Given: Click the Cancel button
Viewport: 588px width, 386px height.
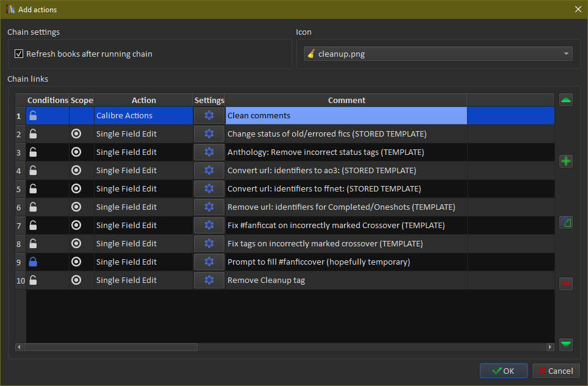Looking at the screenshot, I should [556, 371].
